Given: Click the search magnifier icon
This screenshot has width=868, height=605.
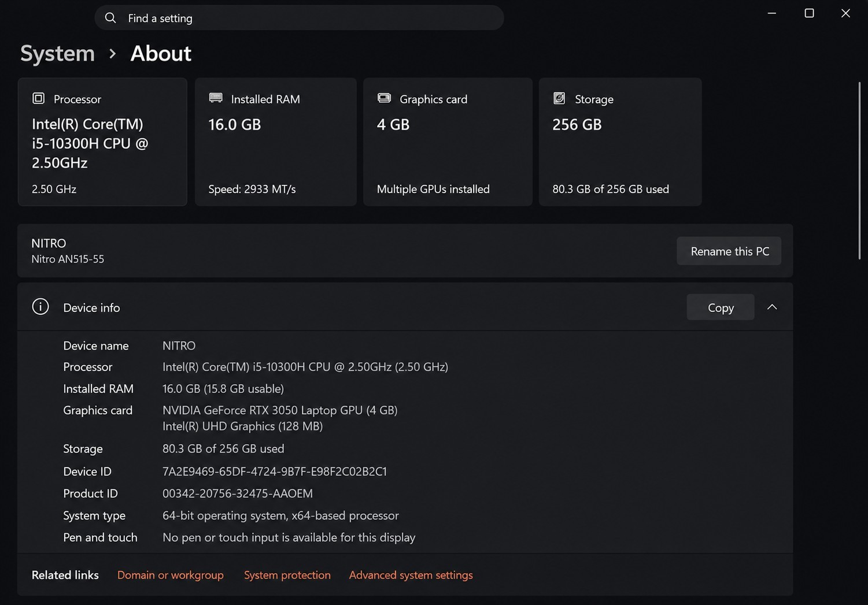Looking at the screenshot, I should pyautogui.click(x=110, y=18).
